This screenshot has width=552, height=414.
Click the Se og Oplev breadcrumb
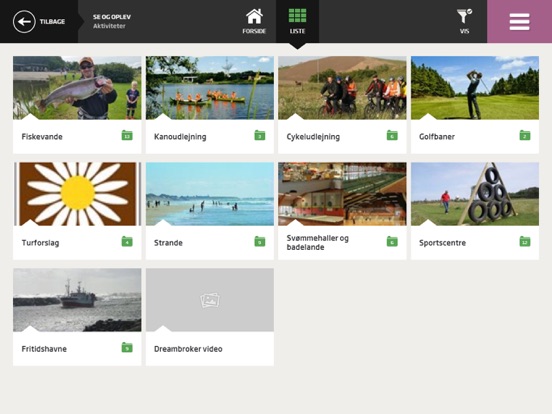click(x=112, y=17)
